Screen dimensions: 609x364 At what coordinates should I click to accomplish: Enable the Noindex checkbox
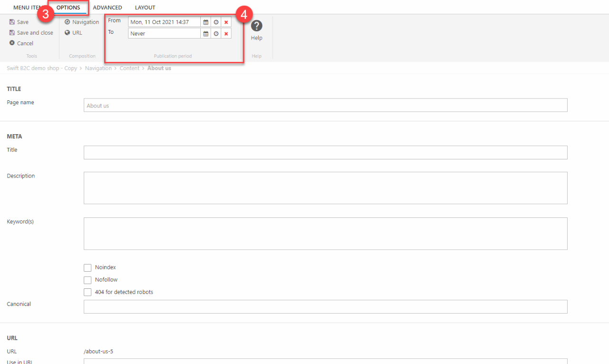click(88, 268)
